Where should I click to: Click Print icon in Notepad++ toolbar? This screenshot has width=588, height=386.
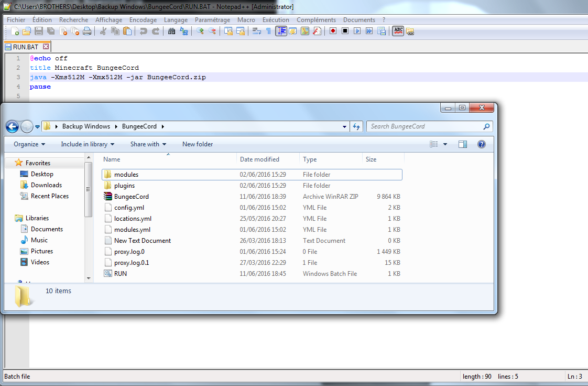coord(87,31)
